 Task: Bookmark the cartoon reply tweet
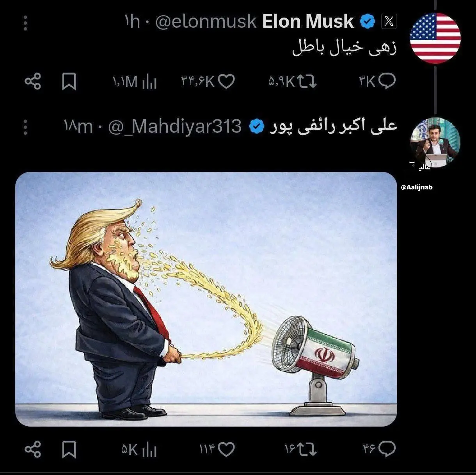pos(69,449)
